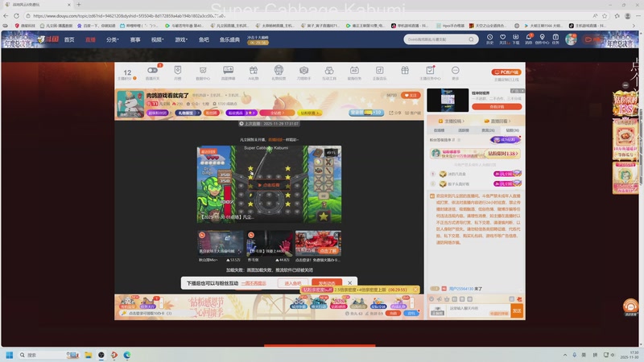This screenshot has height=362, width=644.
Task: Expand the 视频 dropdown menu
Action: tap(157, 39)
